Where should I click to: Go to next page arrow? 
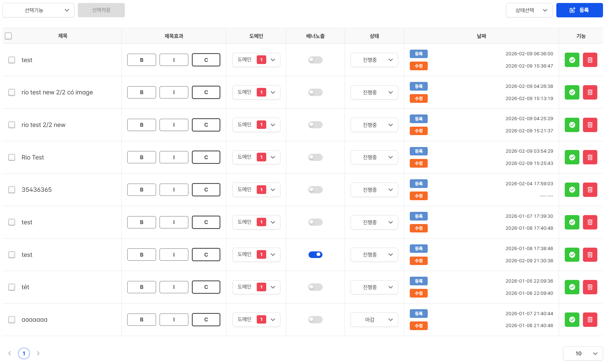(38, 353)
